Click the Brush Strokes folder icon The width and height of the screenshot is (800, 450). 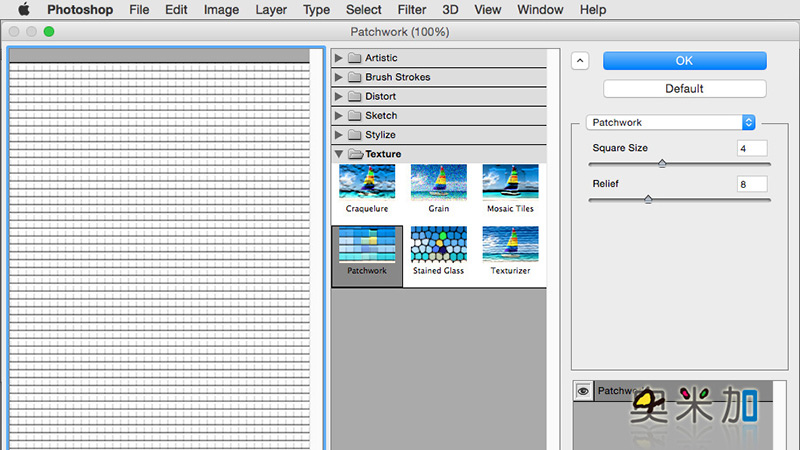click(355, 77)
